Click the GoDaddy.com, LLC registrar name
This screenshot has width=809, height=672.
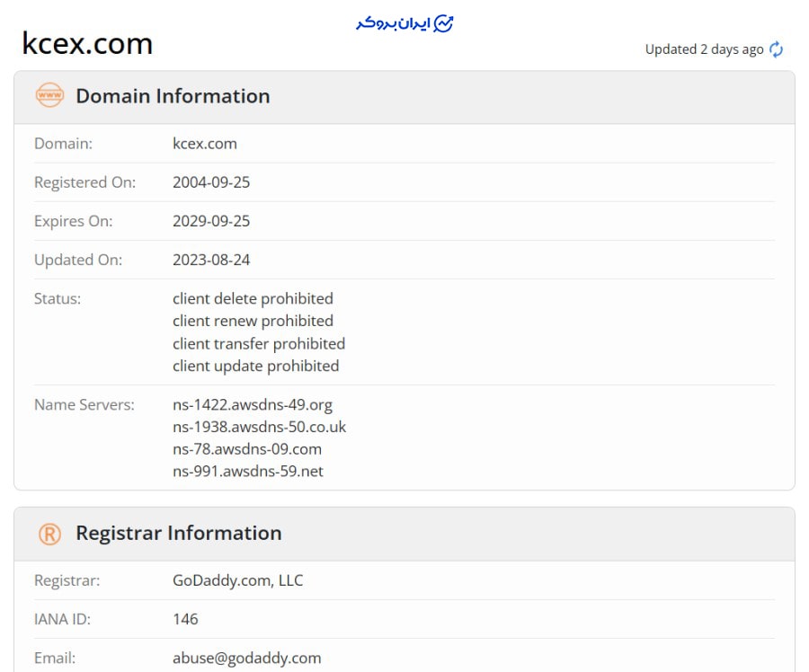click(x=238, y=580)
